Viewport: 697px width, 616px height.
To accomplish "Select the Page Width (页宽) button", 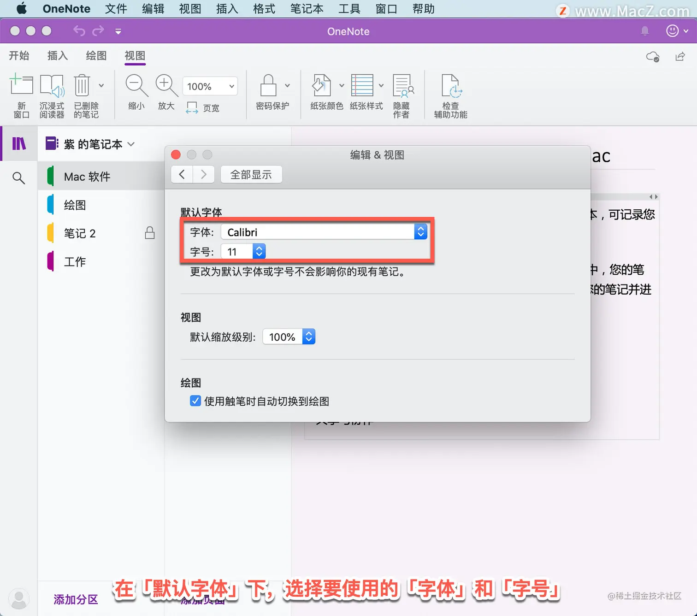I will tap(203, 108).
